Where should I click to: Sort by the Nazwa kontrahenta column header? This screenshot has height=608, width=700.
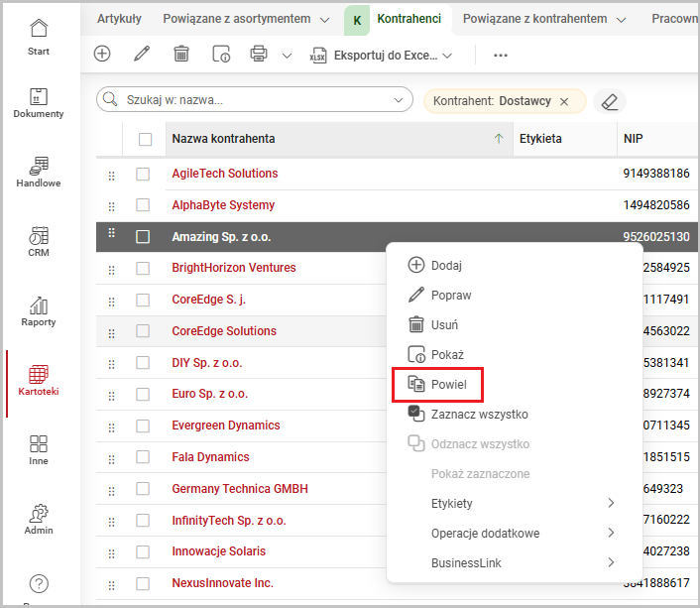(223, 139)
